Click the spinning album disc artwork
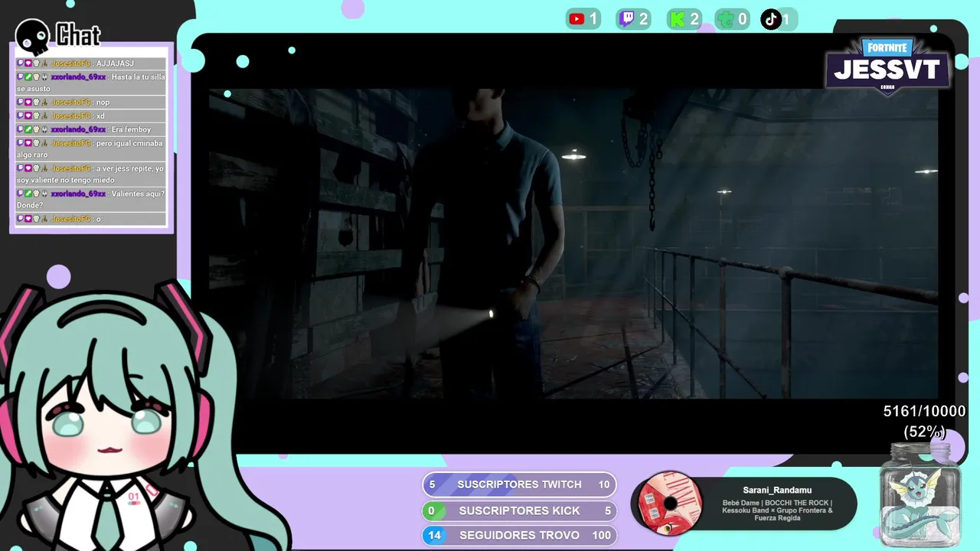 (x=671, y=503)
